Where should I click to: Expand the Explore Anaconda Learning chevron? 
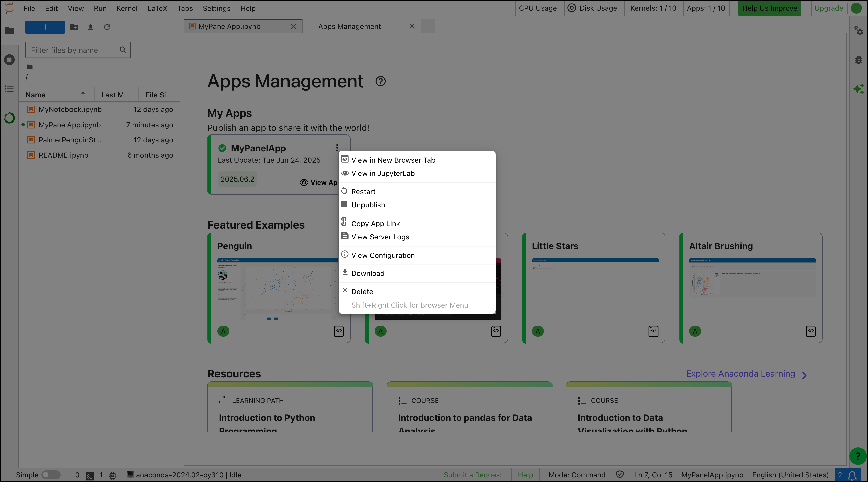pyautogui.click(x=804, y=375)
